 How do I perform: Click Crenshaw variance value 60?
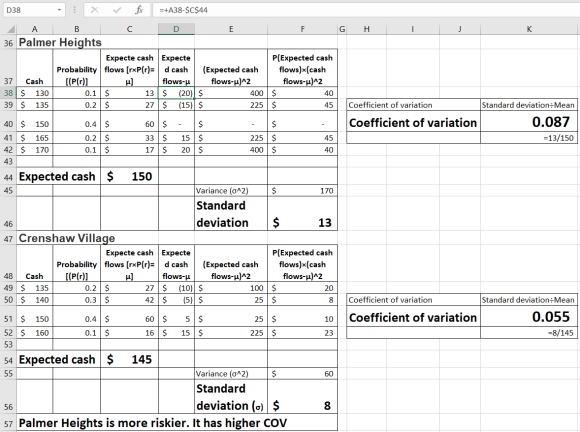pyautogui.click(x=303, y=374)
